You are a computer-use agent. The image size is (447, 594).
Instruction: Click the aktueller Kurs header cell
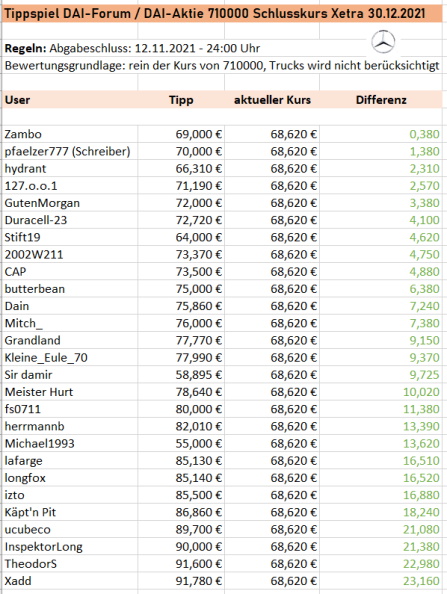(x=272, y=100)
